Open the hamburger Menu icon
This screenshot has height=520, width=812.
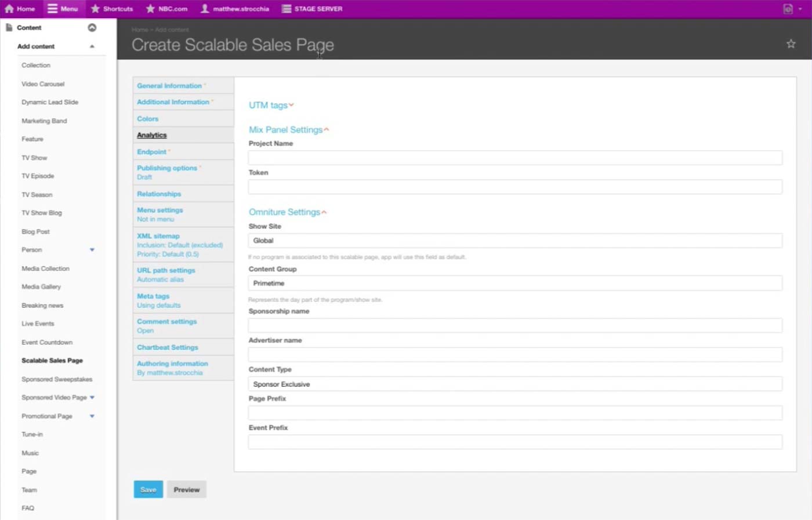pos(53,9)
